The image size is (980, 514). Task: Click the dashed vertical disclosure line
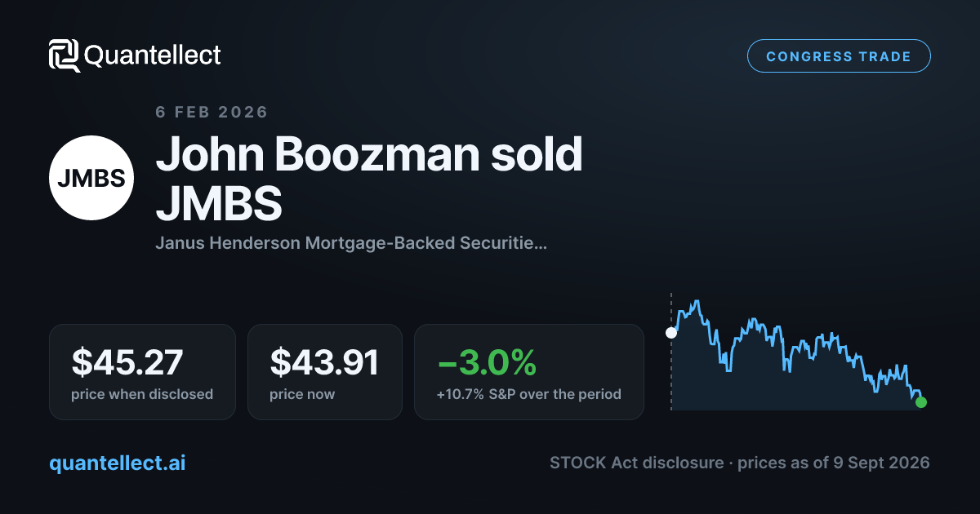[671, 351]
